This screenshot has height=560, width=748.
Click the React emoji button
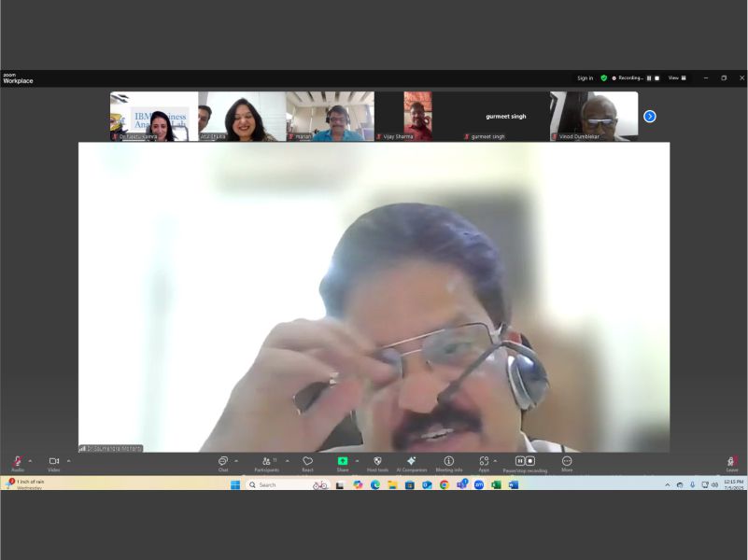(308, 462)
